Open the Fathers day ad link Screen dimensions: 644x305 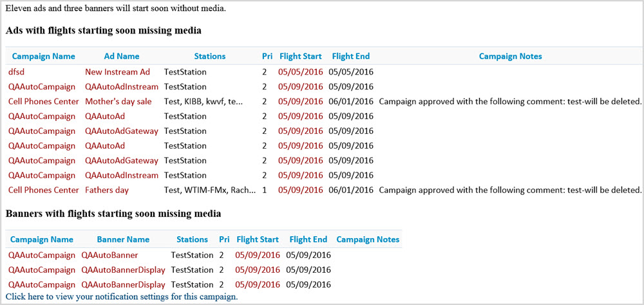[x=107, y=190]
